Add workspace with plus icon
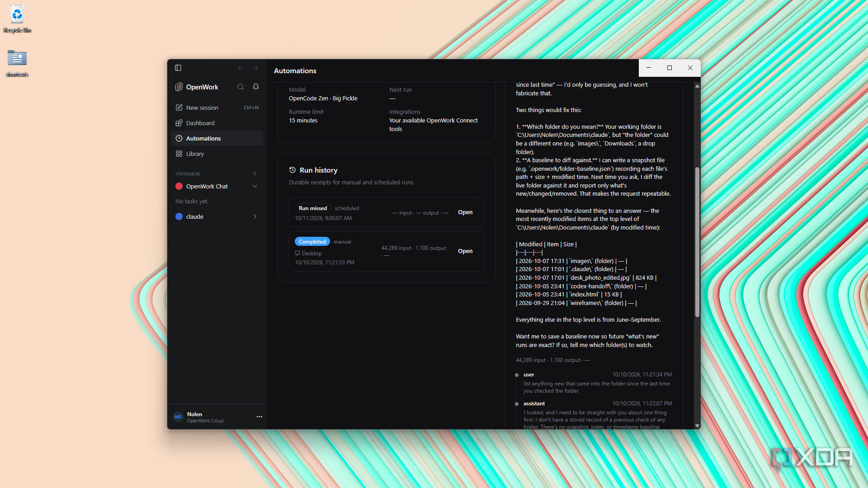868x488 pixels. point(255,174)
